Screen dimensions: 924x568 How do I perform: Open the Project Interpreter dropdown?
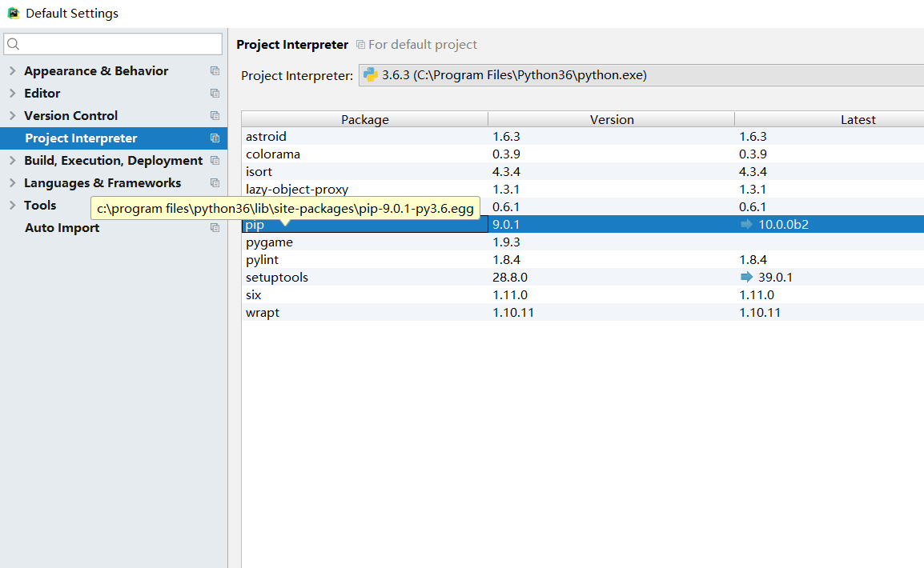[x=641, y=75]
